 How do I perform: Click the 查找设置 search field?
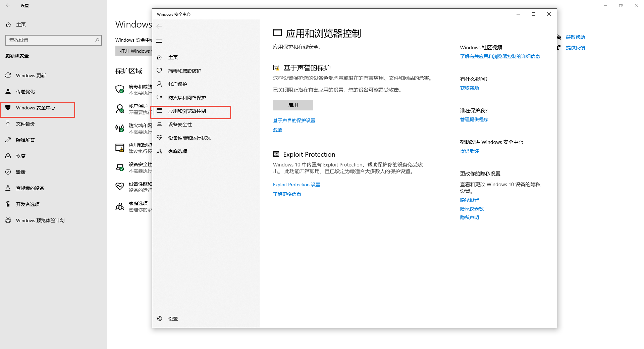pos(54,40)
